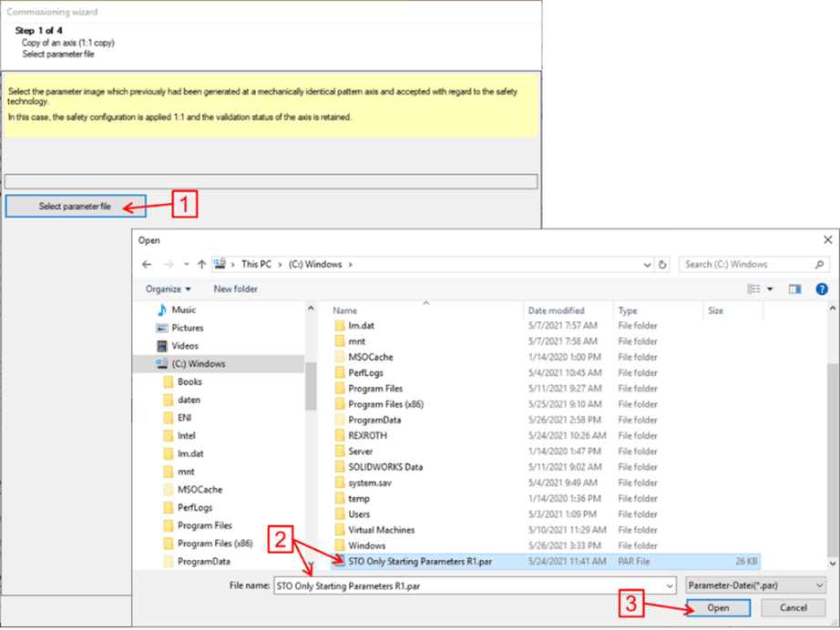Click the forward navigation arrow

click(x=169, y=264)
